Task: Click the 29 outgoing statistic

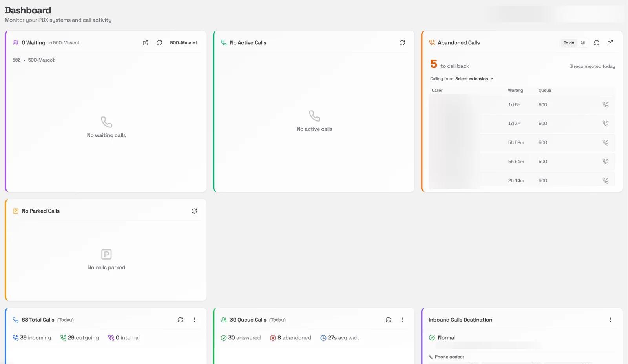Action: tap(80, 338)
